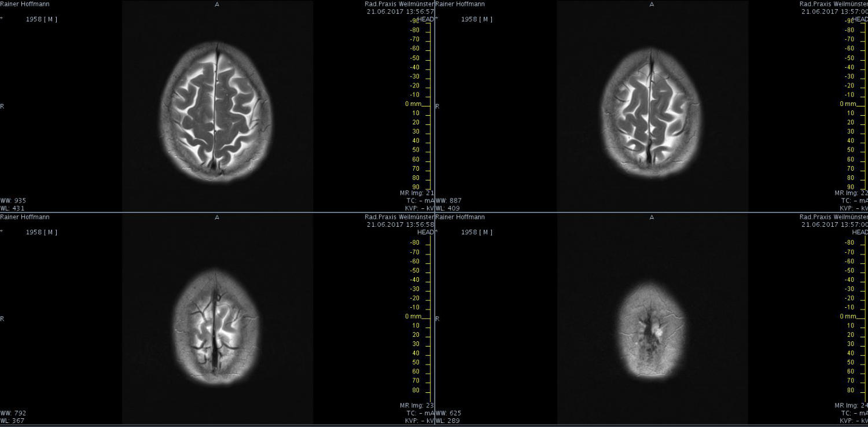The width and height of the screenshot is (868, 427).
Task: Click the WW: 935 window width label
Action: 13,201
